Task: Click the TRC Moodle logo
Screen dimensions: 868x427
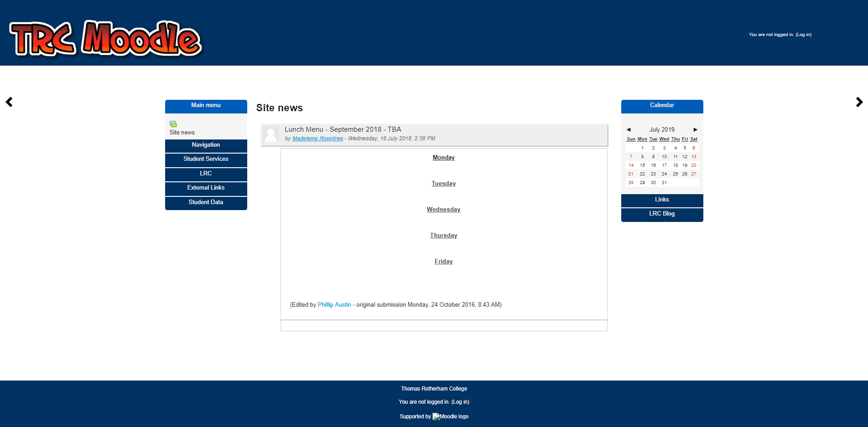Action: point(105,39)
